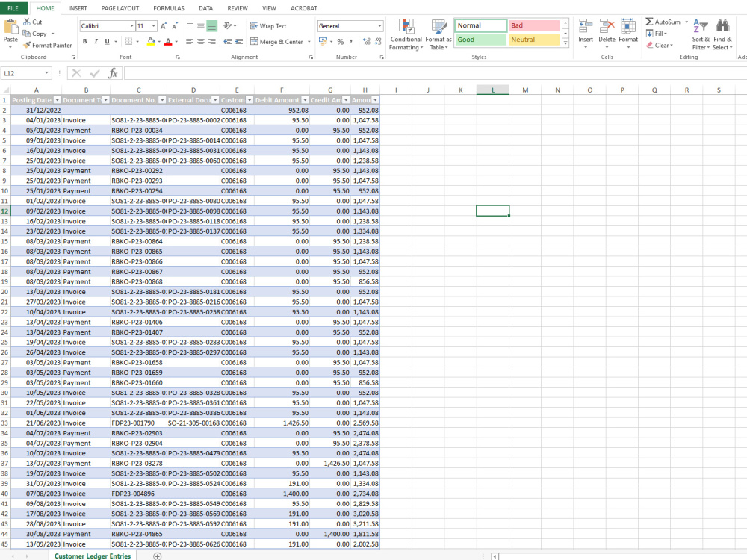Decrease font size with the smaller A icon
The height and width of the screenshot is (560, 747).
point(175,25)
